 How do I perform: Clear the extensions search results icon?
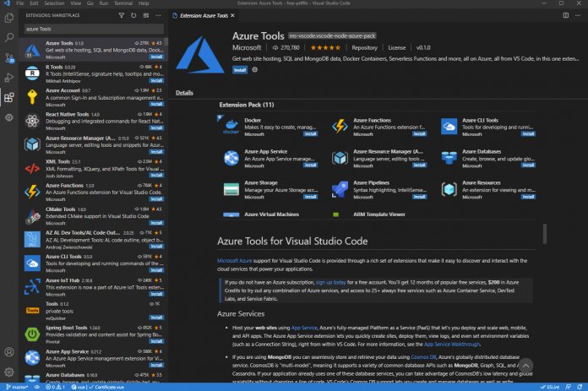[x=146, y=15]
